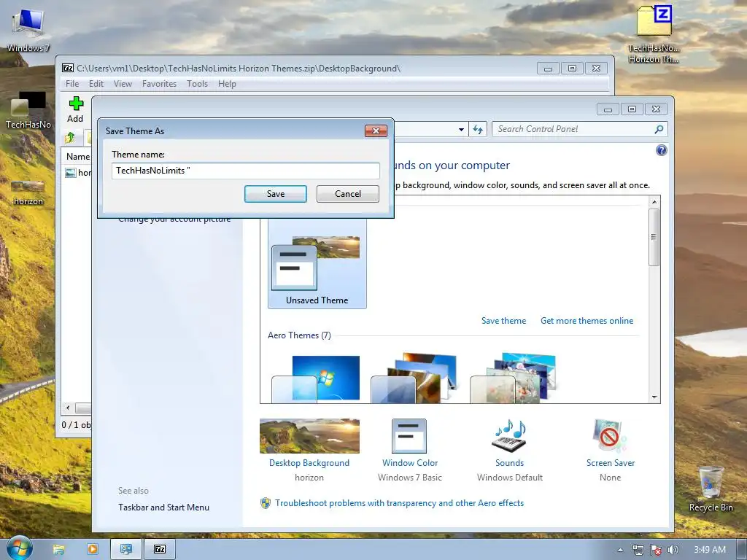The image size is (747, 560).
Task: Click the Sounds piano icon
Action: [x=509, y=435]
